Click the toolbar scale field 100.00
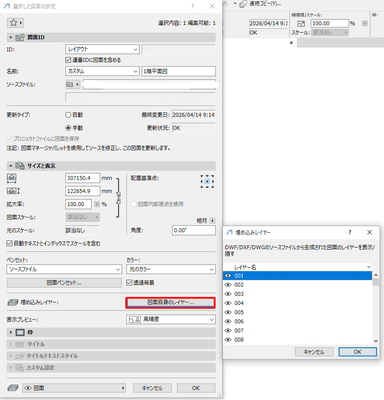384x400 pixels. point(330,23)
